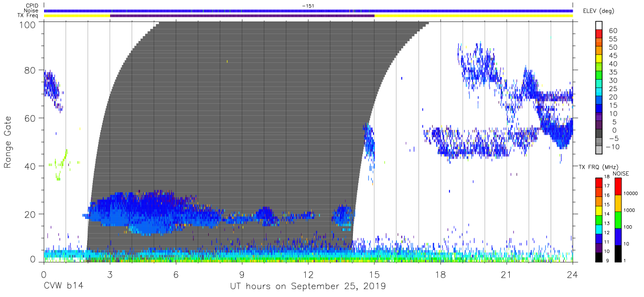Select the red segment of TX FRQ colorbar

pyautogui.click(x=598, y=182)
